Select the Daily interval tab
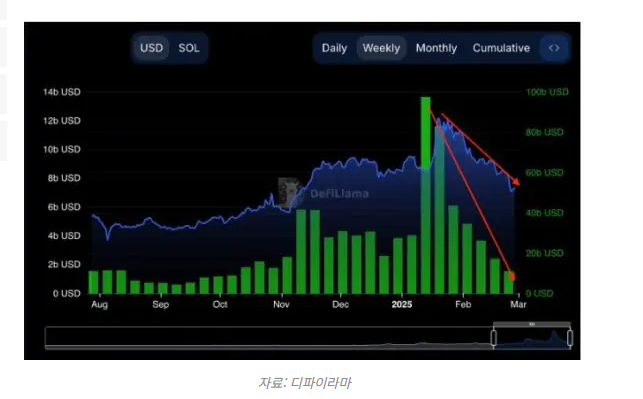Screen dimensions: 643x399 pyautogui.click(x=334, y=48)
